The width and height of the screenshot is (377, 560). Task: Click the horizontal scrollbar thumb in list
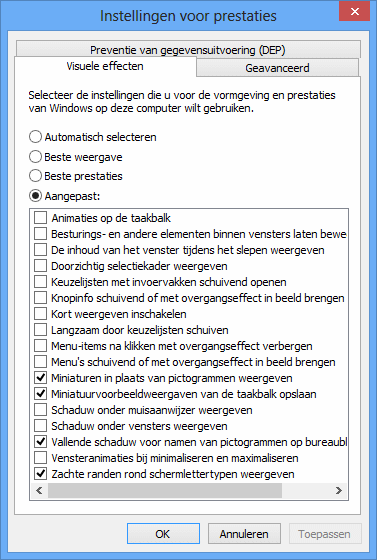coord(165,491)
